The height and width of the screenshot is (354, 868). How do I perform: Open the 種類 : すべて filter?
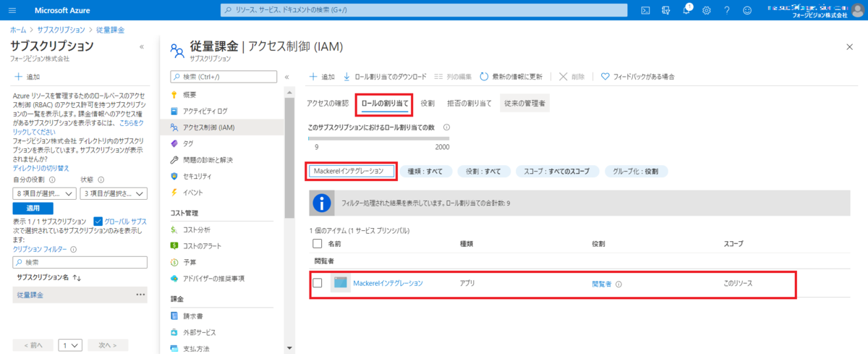[427, 172]
